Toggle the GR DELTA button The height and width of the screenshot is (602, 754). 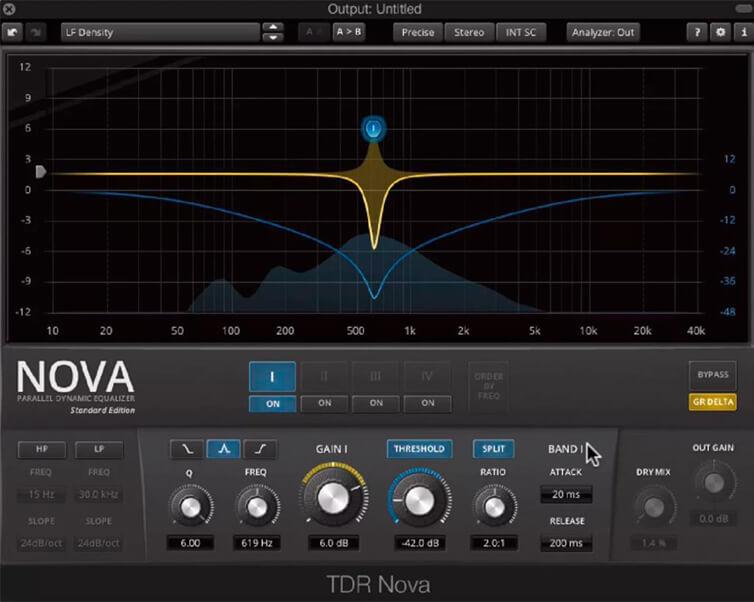[713, 402]
